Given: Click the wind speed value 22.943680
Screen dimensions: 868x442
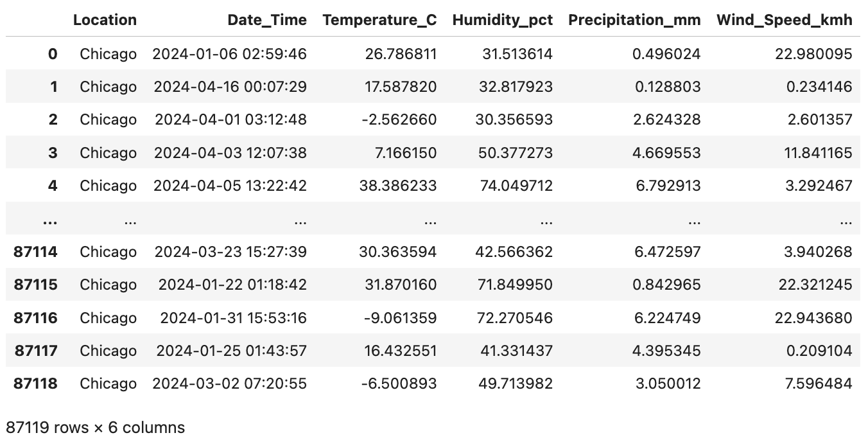Looking at the screenshot, I should coord(815,318).
